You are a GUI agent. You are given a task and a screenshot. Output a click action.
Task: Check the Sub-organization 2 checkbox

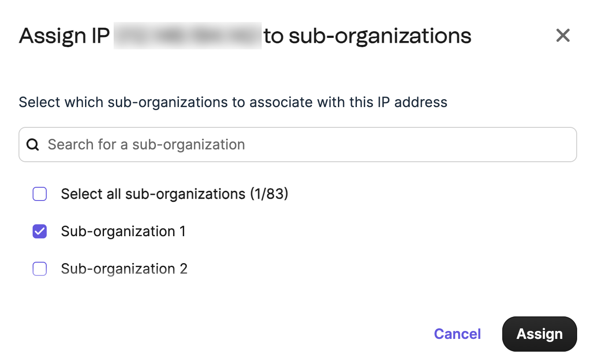(40, 269)
